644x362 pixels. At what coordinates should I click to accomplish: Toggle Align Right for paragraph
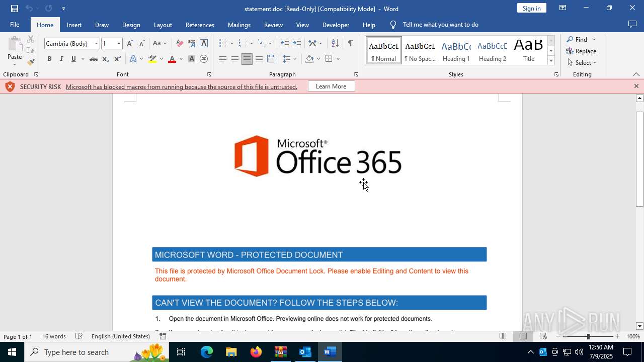(x=247, y=59)
